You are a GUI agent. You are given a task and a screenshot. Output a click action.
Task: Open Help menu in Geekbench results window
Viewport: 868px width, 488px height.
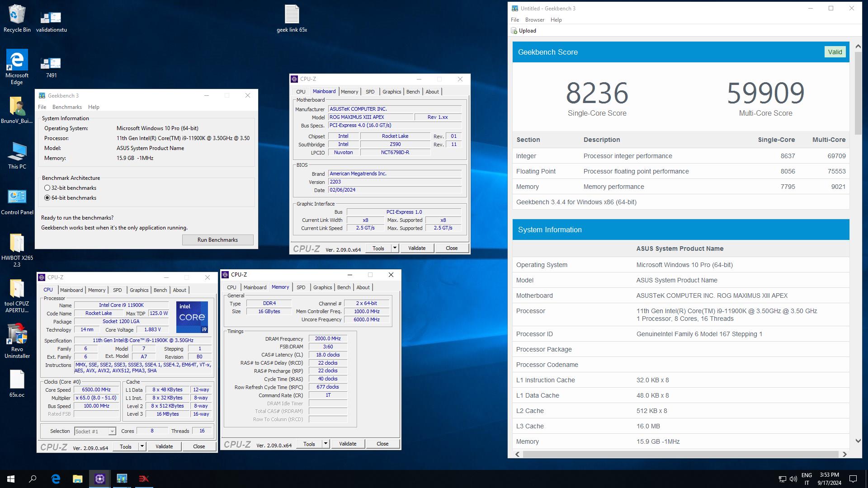point(556,20)
